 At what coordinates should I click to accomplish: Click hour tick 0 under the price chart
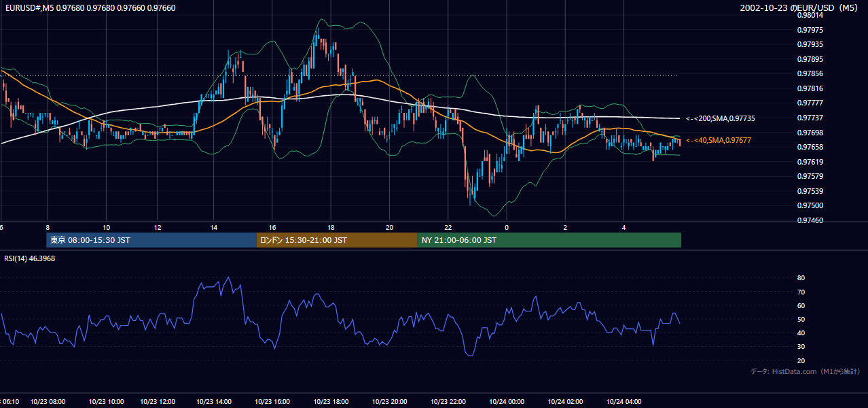click(x=507, y=227)
